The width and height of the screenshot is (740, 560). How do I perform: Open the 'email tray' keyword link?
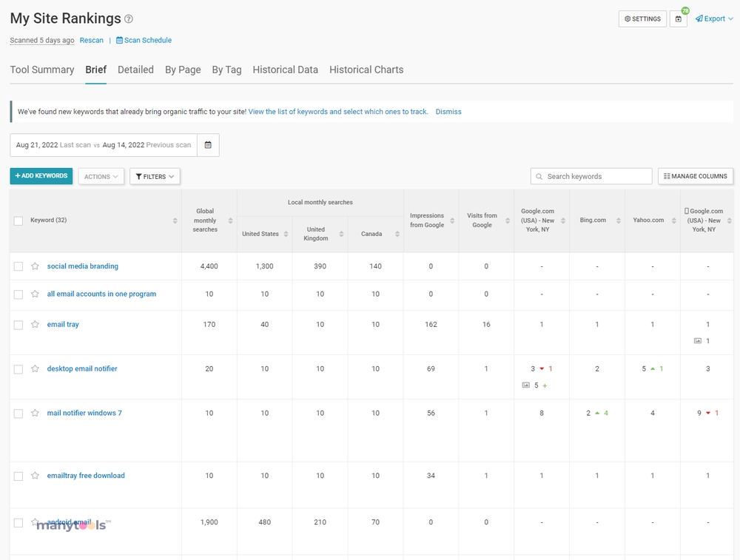[63, 325]
